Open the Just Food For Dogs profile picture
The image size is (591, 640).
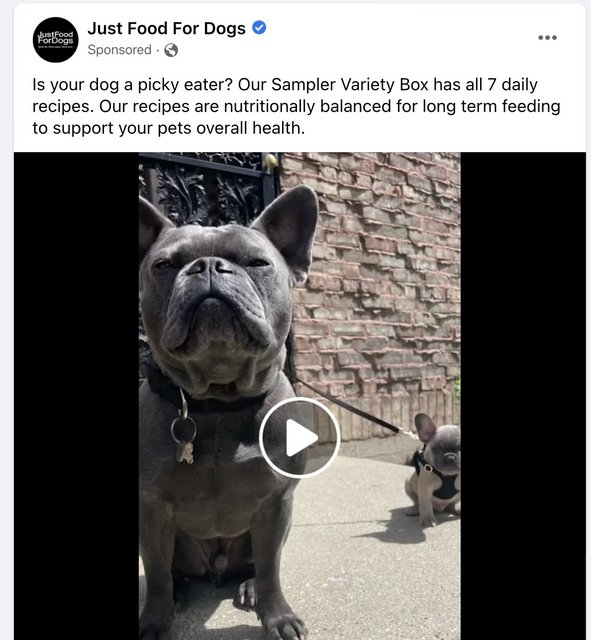click(56, 40)
